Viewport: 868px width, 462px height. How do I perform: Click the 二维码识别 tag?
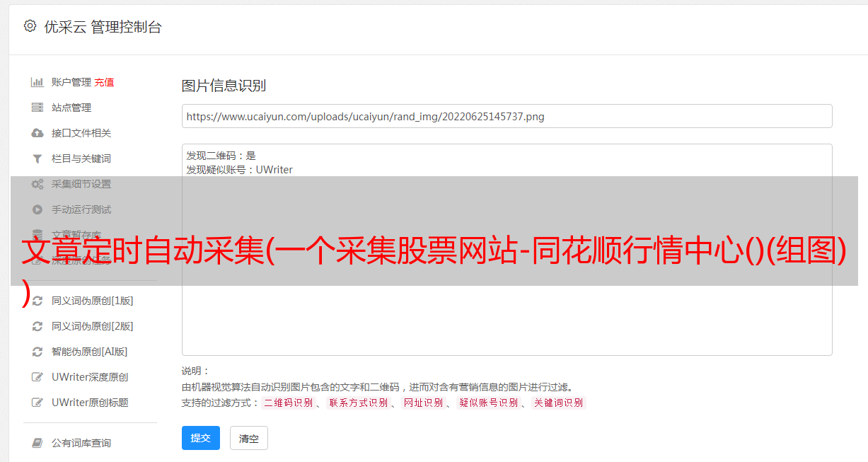coord(288,403)
